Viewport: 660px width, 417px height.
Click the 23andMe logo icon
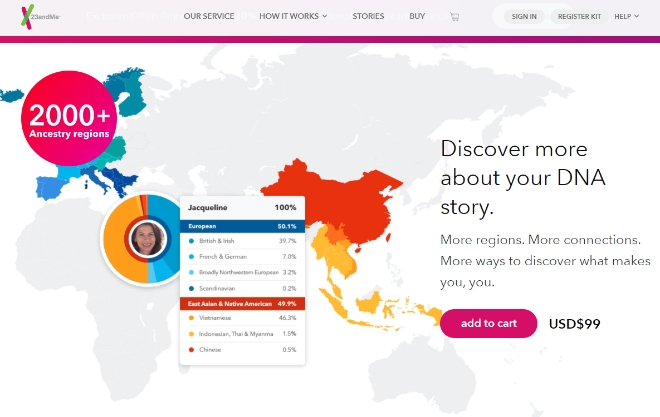coord(11,16)
